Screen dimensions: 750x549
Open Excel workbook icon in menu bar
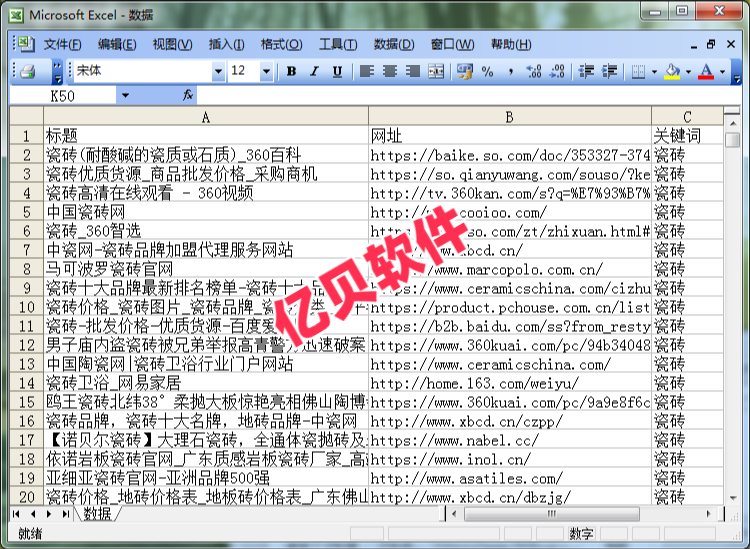click(x=24, y=44)
